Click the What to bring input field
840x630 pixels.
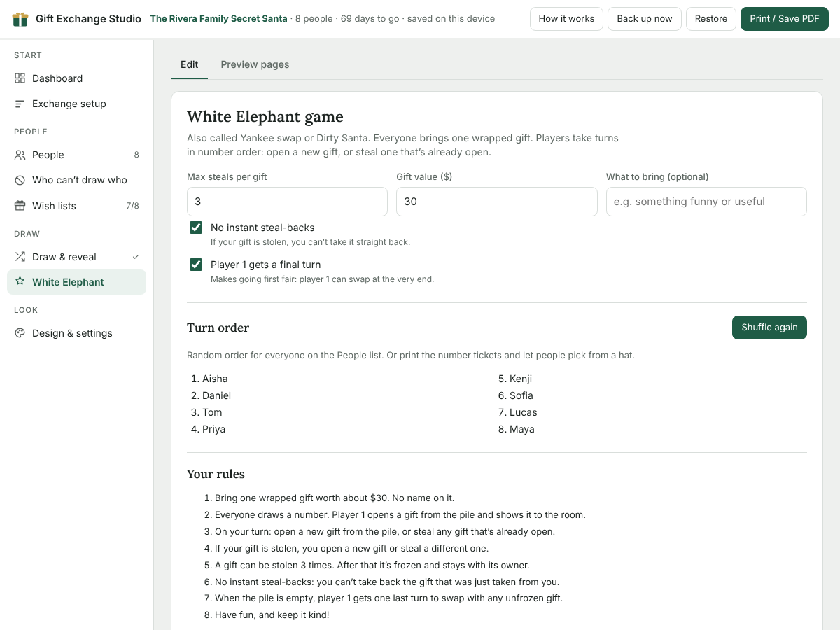706,202
